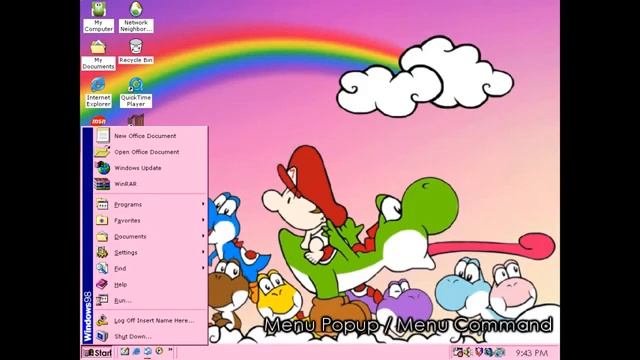
Task: Expand the Find submenu
Action: point(151,268)
